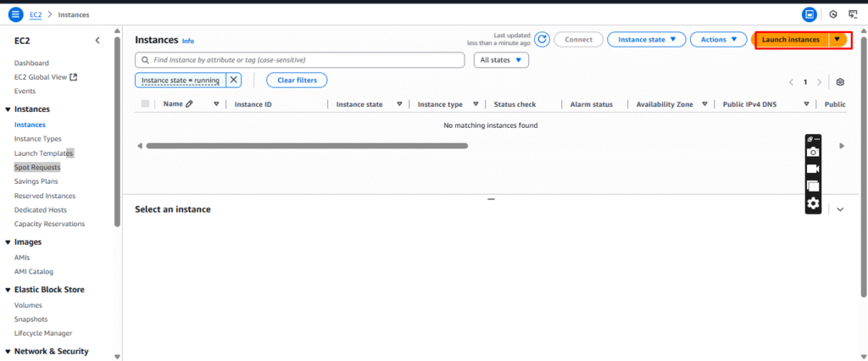Open Savings Plans in the sidebar
This screenshot has width=868, height=361.
36,181
